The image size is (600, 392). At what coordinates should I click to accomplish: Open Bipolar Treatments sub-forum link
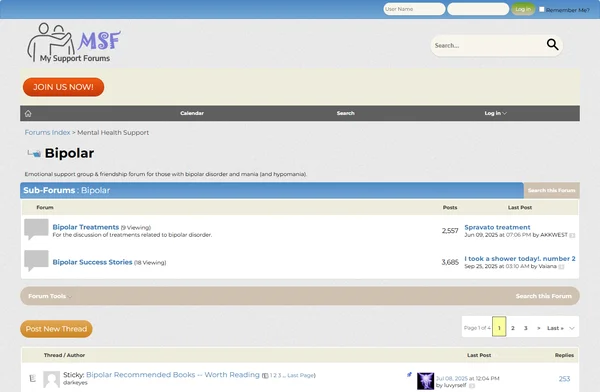pos(86,227)
